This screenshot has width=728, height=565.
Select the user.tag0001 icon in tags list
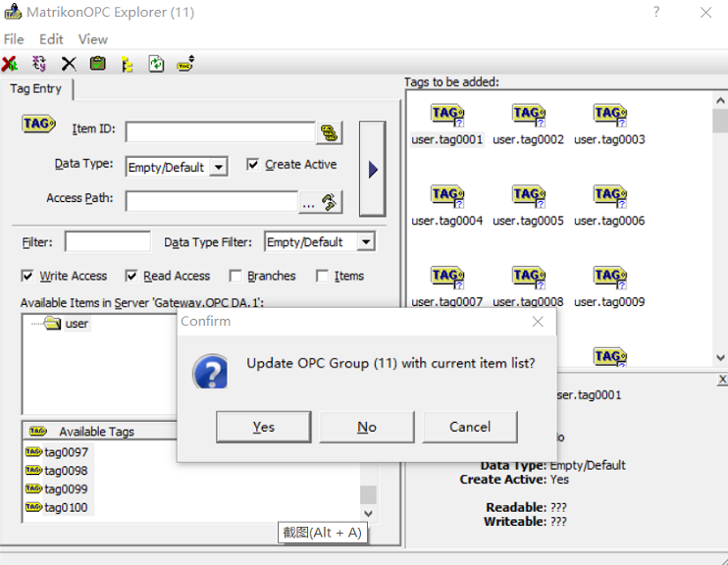click(447, 115)
